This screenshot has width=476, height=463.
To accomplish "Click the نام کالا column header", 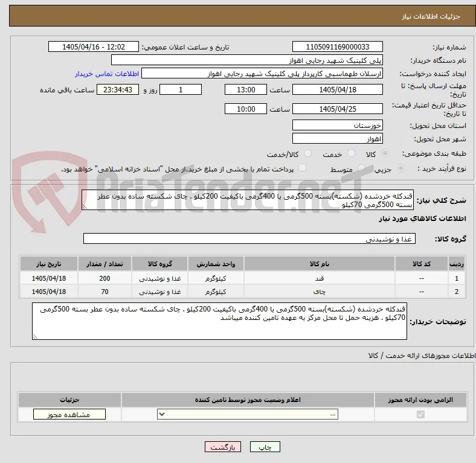I will (320, 264).
